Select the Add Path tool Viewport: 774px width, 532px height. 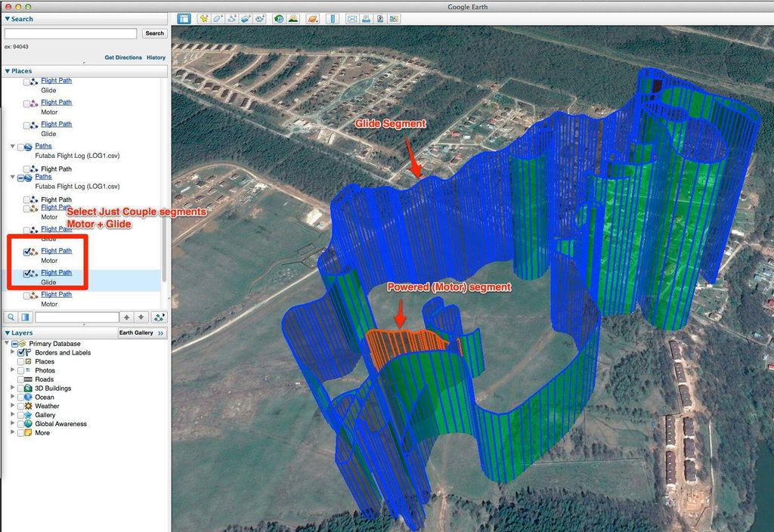231,19
